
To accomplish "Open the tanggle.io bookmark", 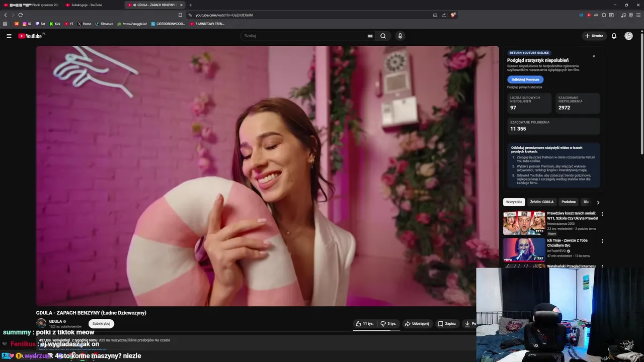I will (132, 24).
